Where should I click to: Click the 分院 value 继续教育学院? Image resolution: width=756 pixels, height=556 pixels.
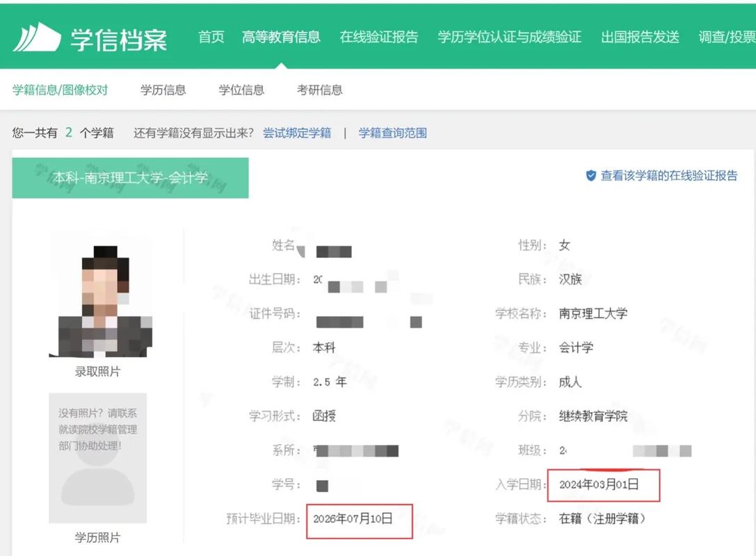(x=593, y=416)
